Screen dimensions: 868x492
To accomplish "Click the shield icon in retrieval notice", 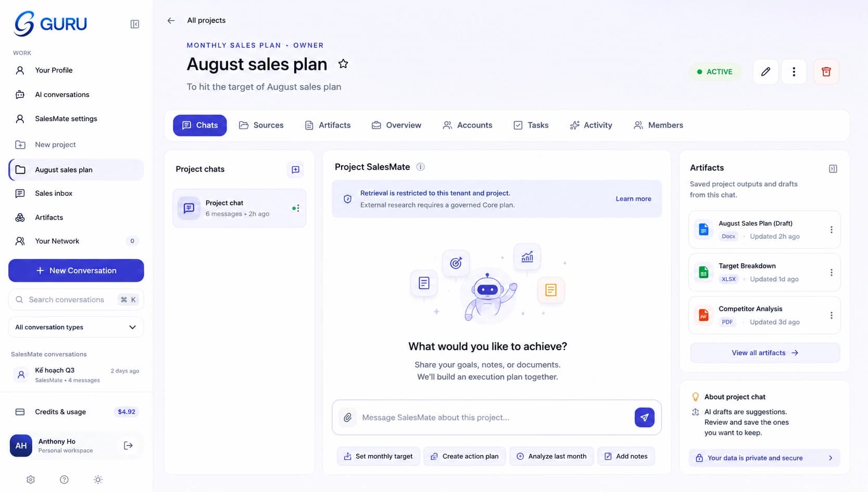I will pyautogui.click(x=347, y=199).
